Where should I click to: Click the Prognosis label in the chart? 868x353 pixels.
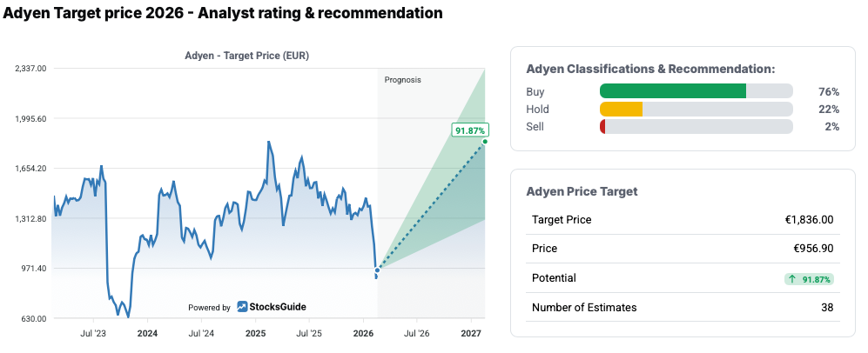402,79
